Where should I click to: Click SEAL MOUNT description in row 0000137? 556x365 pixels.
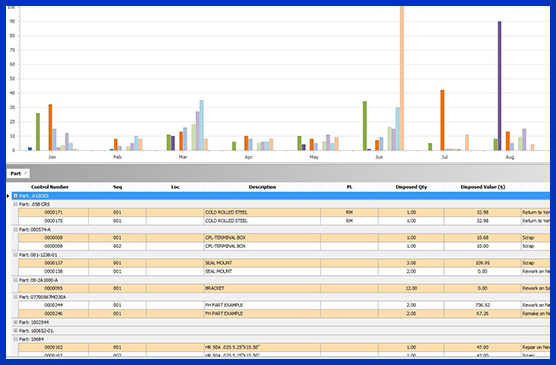(x=262, y=263)
